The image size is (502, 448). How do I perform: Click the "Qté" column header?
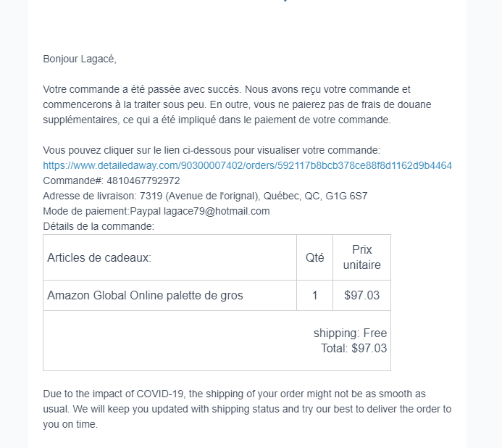pos(314,257)
